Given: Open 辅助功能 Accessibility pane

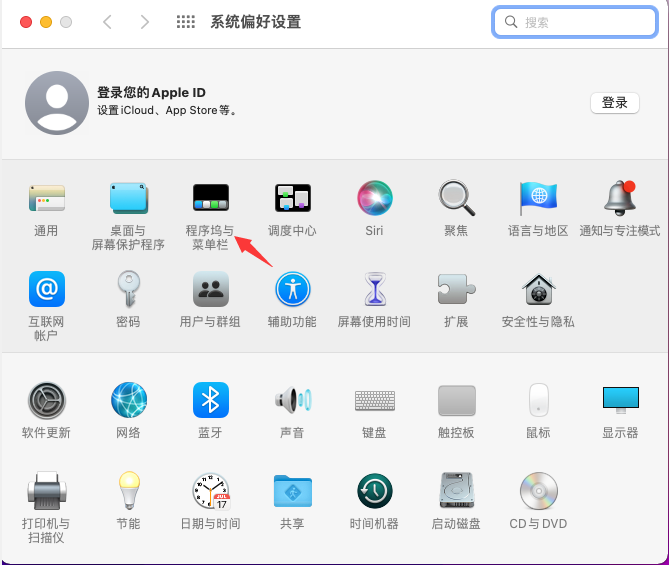Looking at the screenshot, I should (x=292, y=289).
